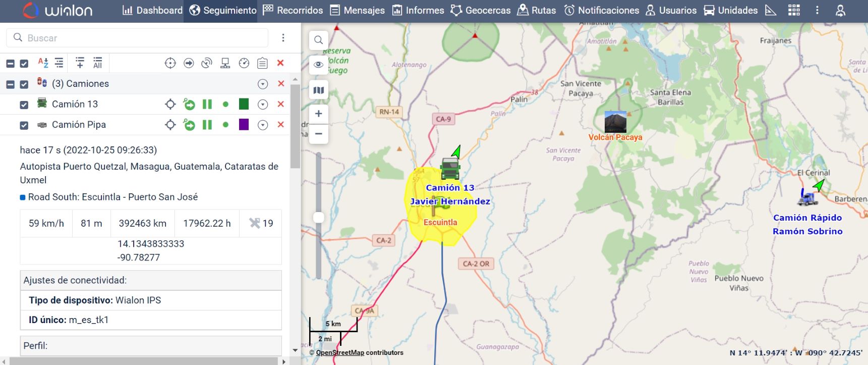Open the OpenStreetMap link

pyautogui.click(x=340, y=353)
